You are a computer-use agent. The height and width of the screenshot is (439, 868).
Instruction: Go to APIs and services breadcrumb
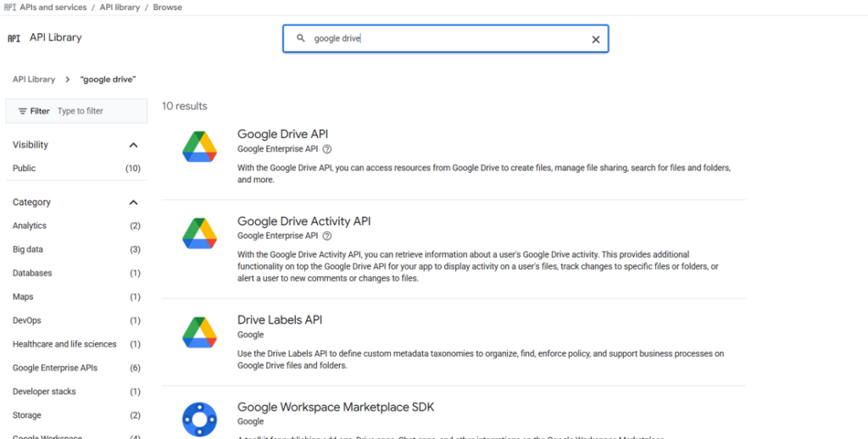click(x=53, y=8)
